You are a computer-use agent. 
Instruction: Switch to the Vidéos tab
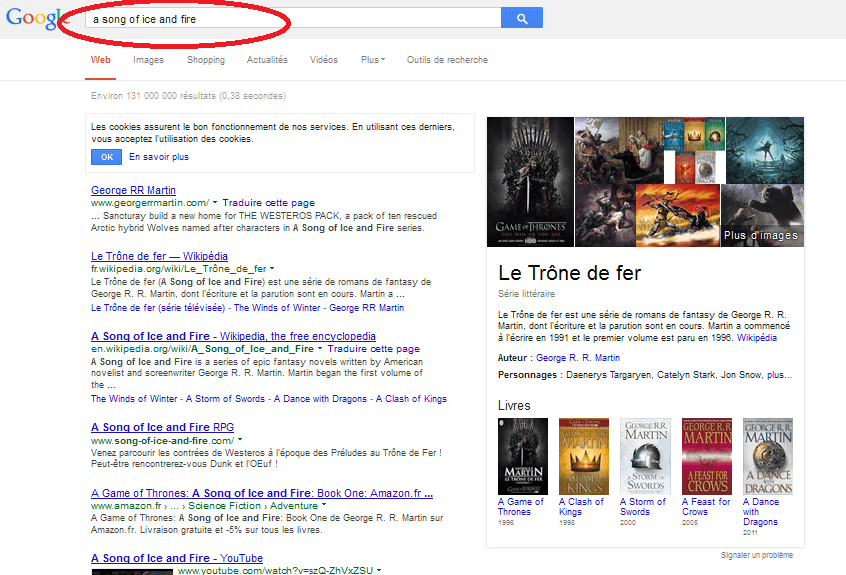[x=324, y=60]
